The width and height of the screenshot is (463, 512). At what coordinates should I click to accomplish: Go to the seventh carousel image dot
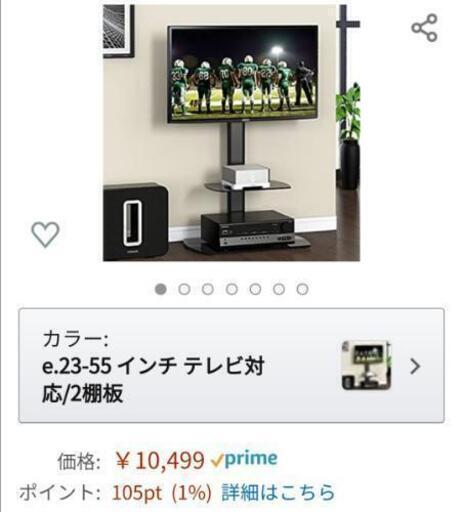(302, 289)
